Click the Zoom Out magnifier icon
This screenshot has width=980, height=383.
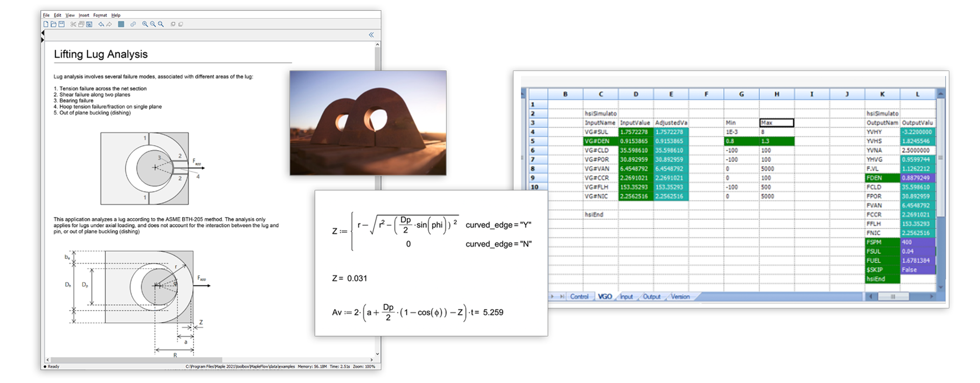point(153,24)
